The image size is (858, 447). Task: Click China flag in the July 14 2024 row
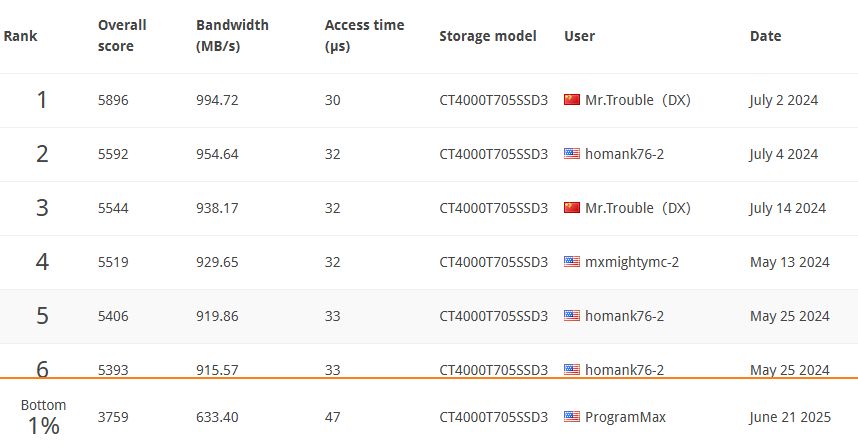[x=572, y=207]
